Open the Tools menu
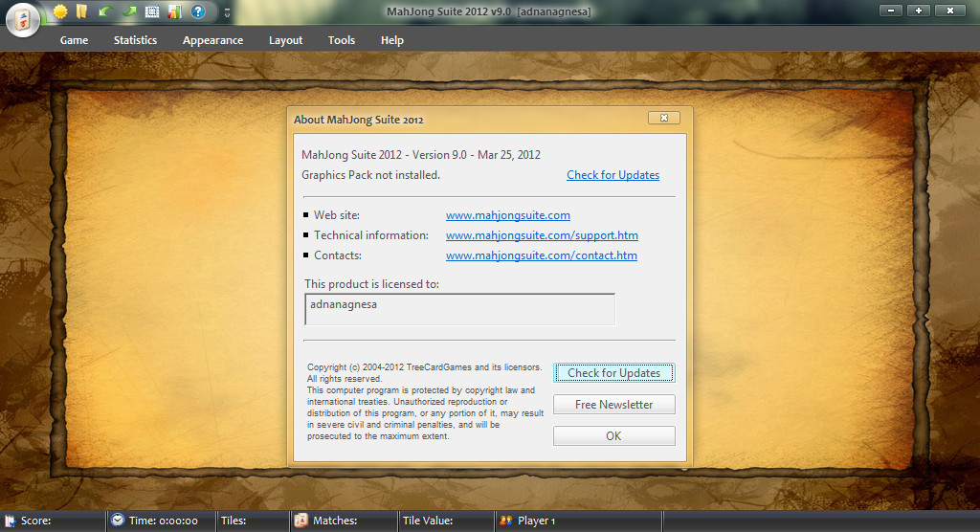Image resolution: width=980 pixels, height=532 pixels. coord(342,40)
